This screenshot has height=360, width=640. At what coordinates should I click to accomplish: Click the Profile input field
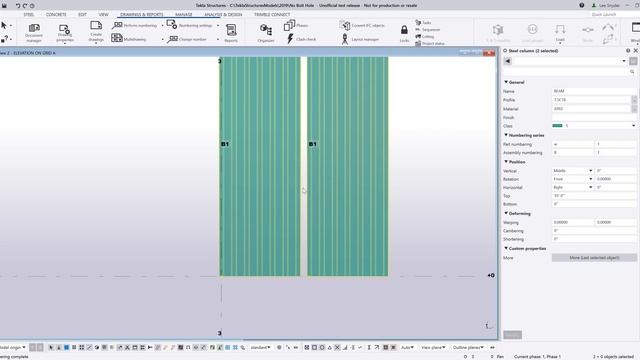tap(591, 100)
